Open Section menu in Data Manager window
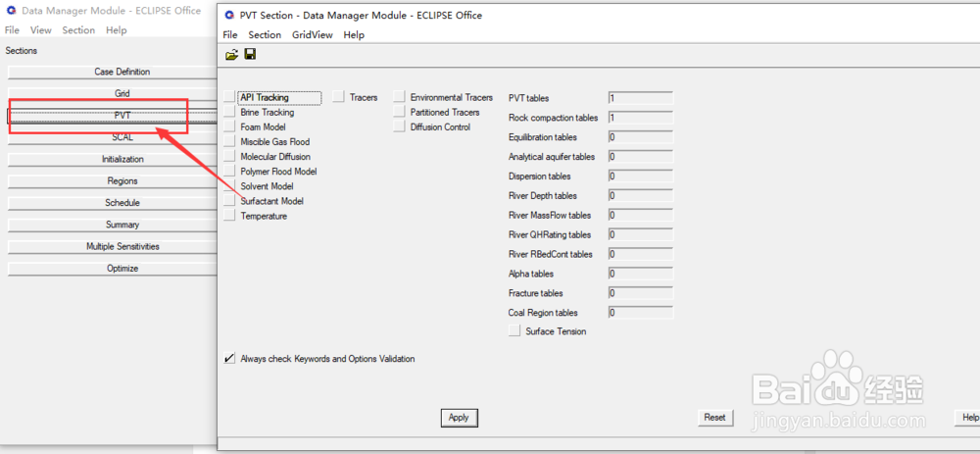980x454 pixels. pos(78,30)
